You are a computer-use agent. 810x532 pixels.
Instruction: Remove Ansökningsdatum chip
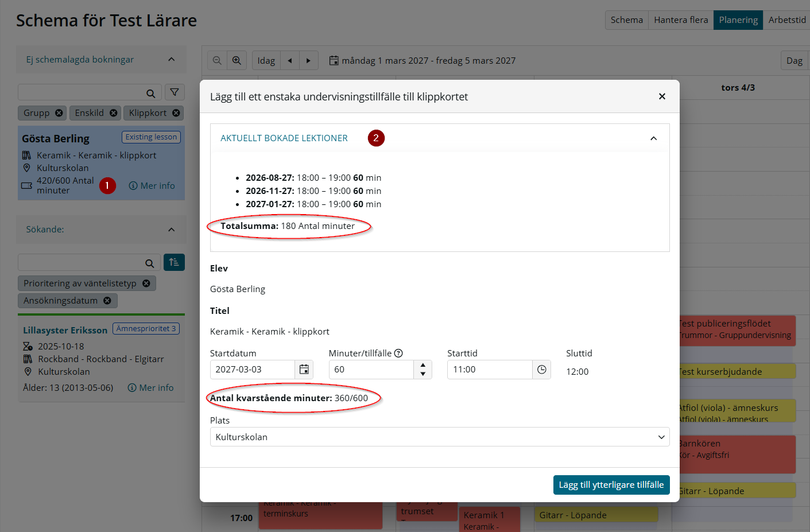107,301
